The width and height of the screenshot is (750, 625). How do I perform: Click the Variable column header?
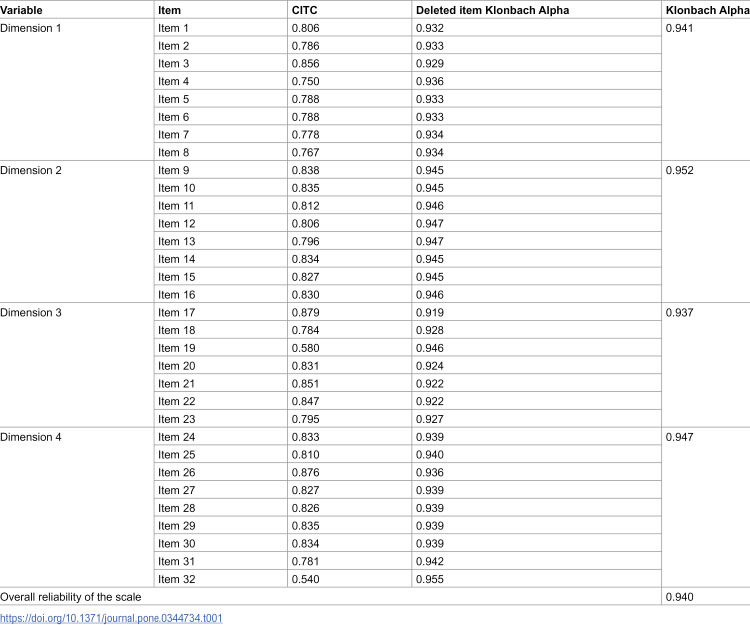click(21, 10)
